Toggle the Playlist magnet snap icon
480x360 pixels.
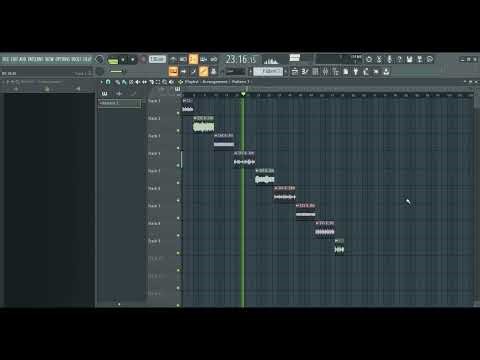(108, 82)
